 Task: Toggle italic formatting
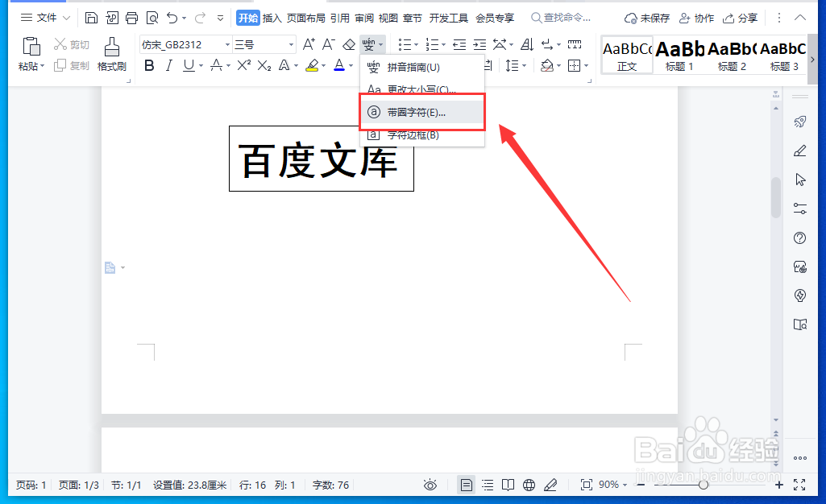[x=169, y=66]
